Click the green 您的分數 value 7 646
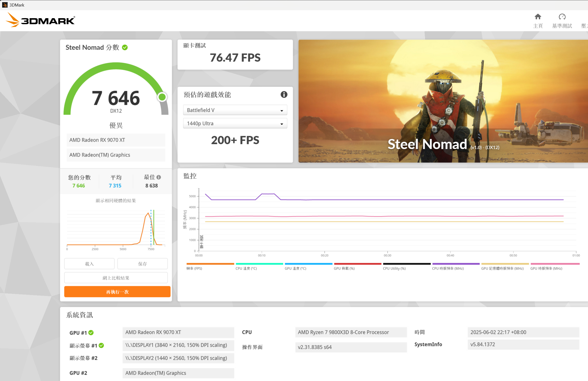The width and height of the screenshot is (588, 381). point(79,186)
